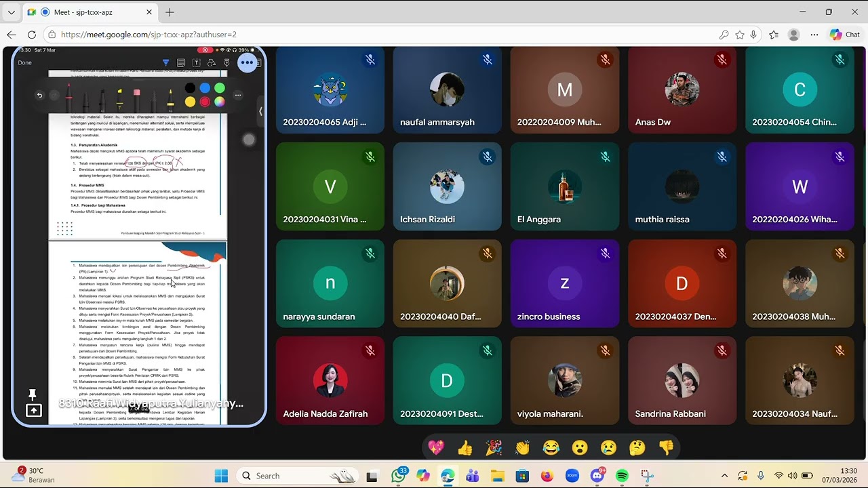The width and height of the screenshot is (868, 488).
Task: Open the rainbow color picker wheel
Action: click(x=220, y=102)
